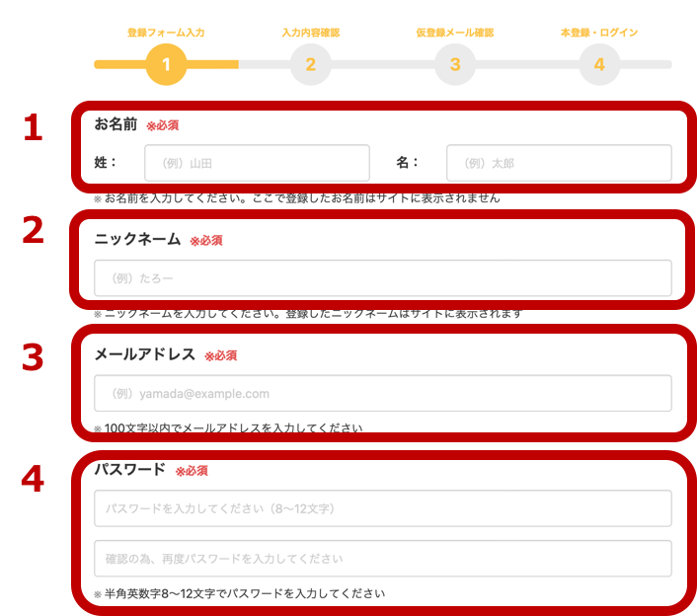Click the step 3 circle in the progress bar
This screenshot has height=616, width=697.
[x=455, y=65]
